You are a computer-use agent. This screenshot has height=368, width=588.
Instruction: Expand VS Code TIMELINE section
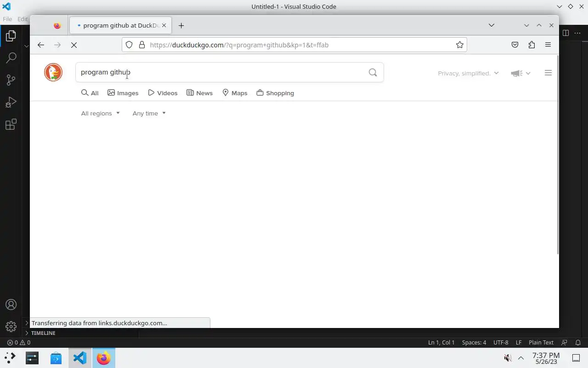pos(43,333)
